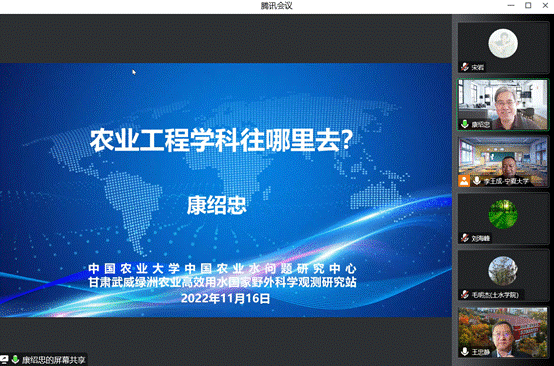Select 刘海峰 green forest avatar
554x366 pixels.
(503, 214)
